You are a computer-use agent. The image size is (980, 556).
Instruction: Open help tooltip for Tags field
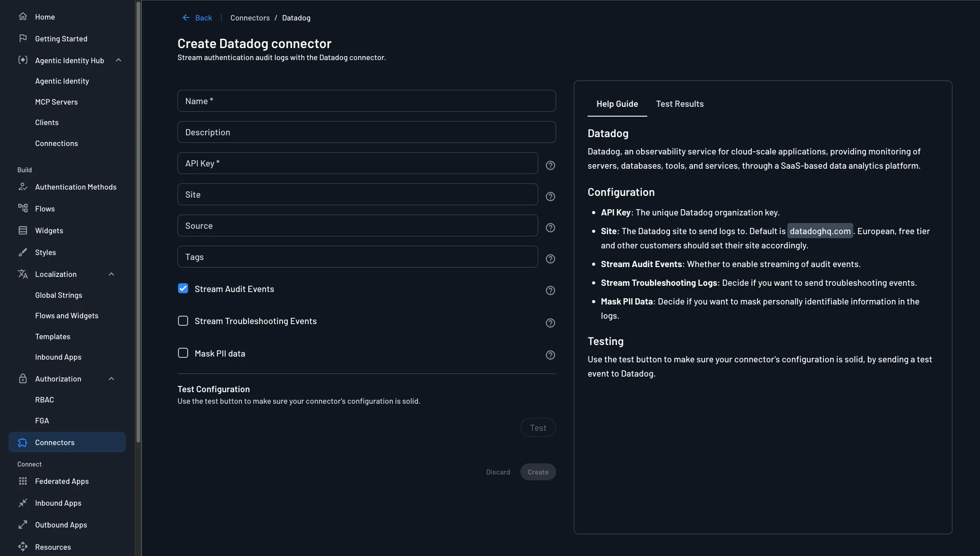tap(550, 259)
